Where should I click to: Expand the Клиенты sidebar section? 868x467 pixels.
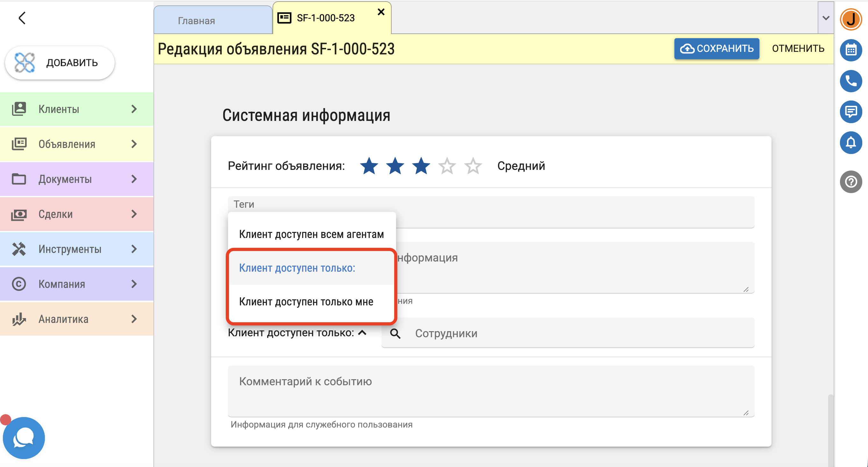coord(77,109)
